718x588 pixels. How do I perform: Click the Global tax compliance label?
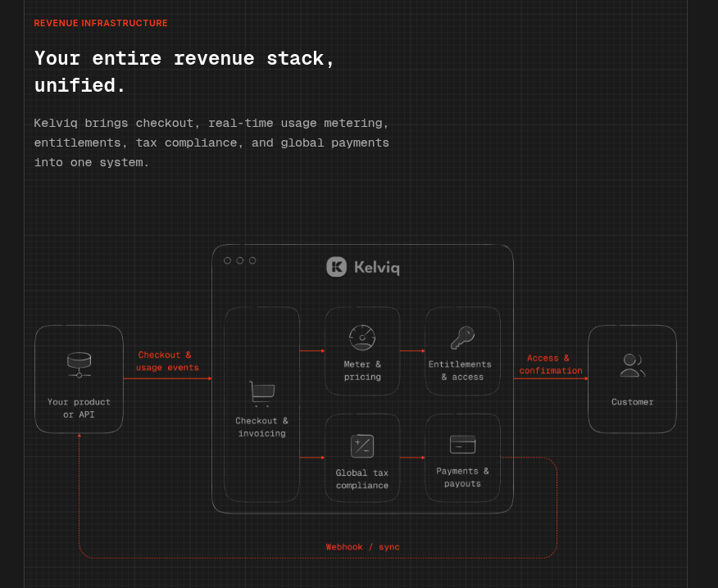pos(362,479)
